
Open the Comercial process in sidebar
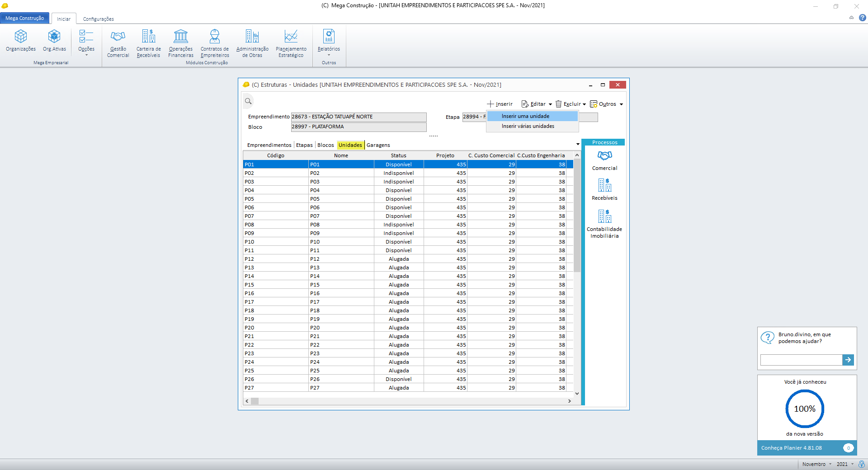(x=604, y=156)
